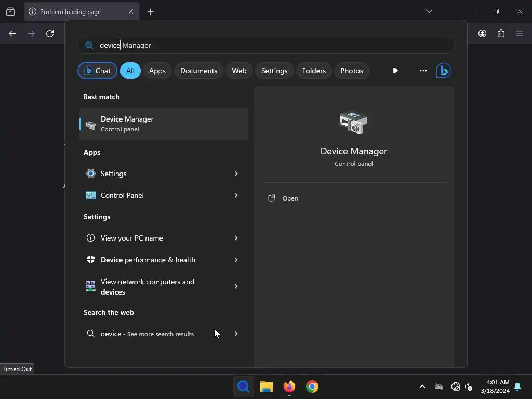This screenshot has width=532, height=399.
Task: Click View your PC name setting
Action: click(164, 238)
